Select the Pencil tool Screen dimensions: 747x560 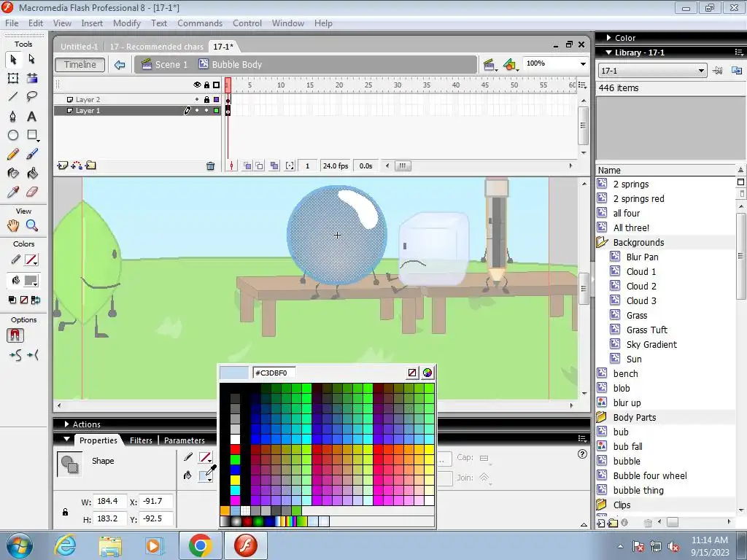tap(13, 155)
